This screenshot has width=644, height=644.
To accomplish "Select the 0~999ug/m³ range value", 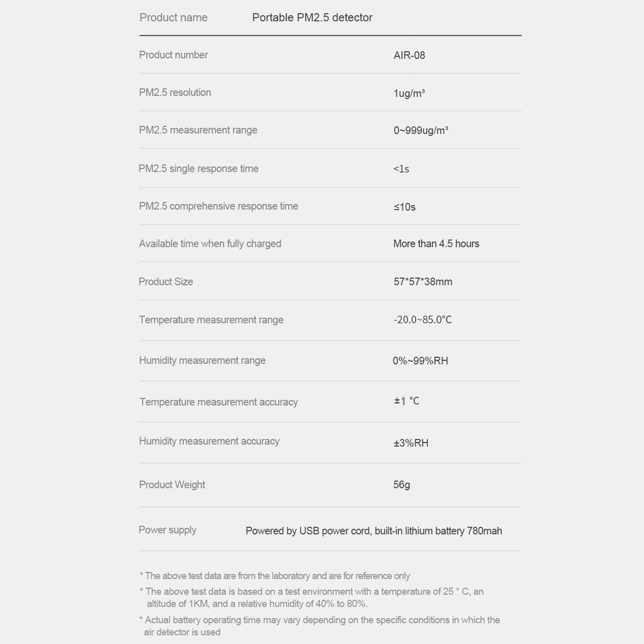I will click(x=421, y=131).
